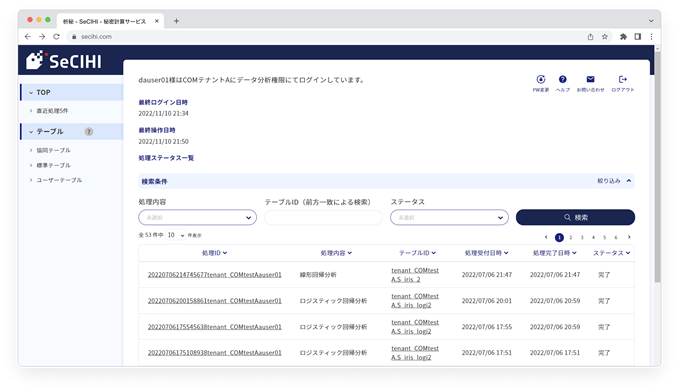Click the テーブルID search input field

click(x=323, y=217)
